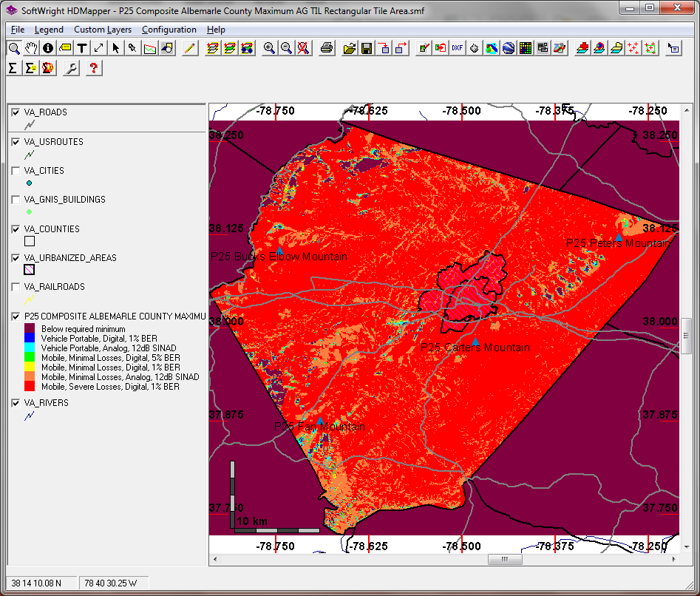Open the Custom Layers menu
The image size is (700, 596).
tap(103, 30)
